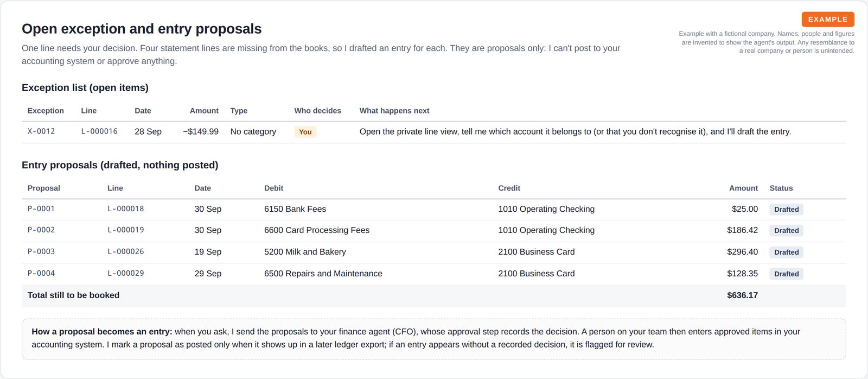
Task: Click the $128.35 amount
Action: [743, 274]
